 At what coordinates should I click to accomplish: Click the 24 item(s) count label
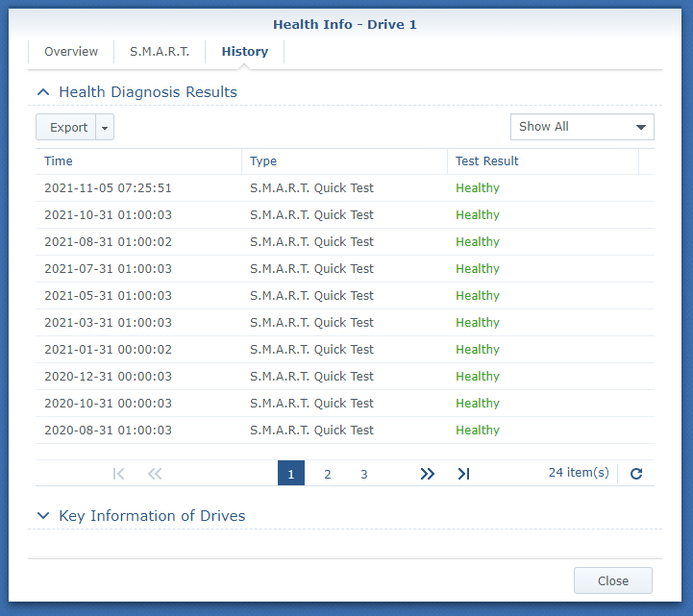coord(579,473)
